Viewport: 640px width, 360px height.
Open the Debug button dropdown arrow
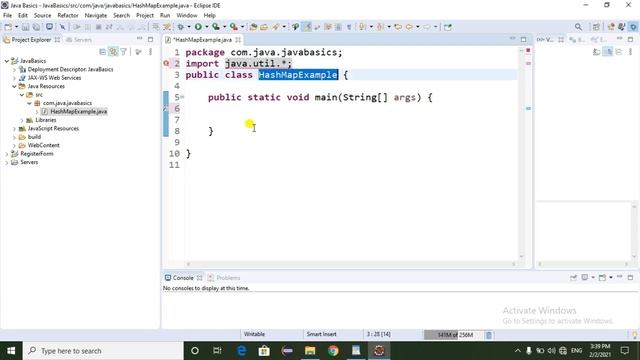click(189, 27)
